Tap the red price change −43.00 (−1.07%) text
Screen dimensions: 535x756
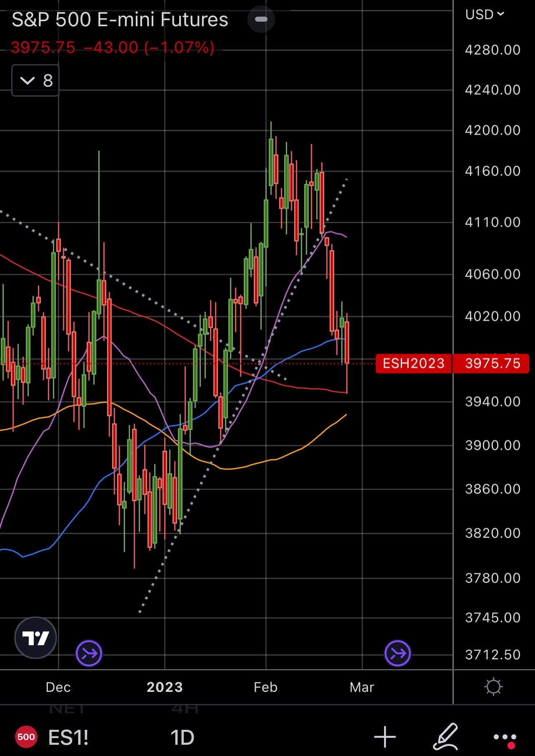(x=149, y=47)
